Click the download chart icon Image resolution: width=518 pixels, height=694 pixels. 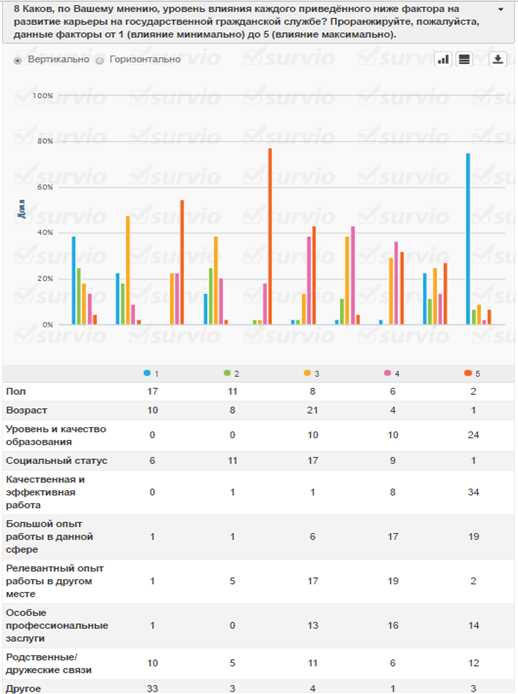coord(498,59)
